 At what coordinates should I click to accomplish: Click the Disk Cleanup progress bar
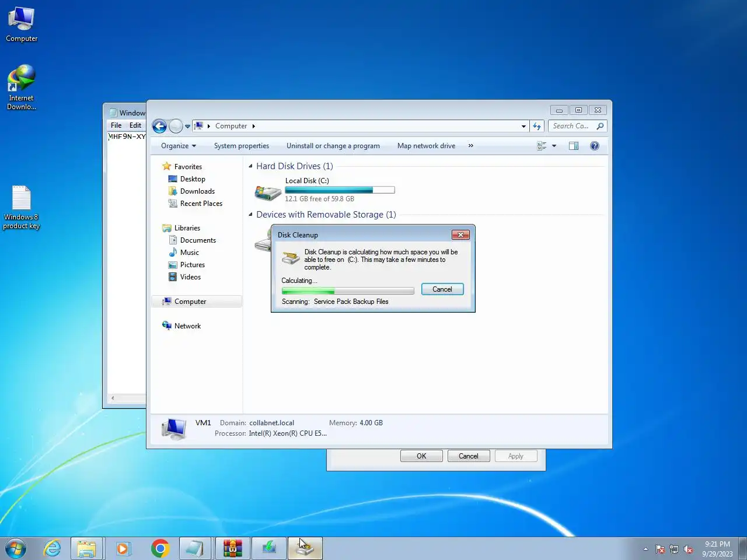point(348,290)
